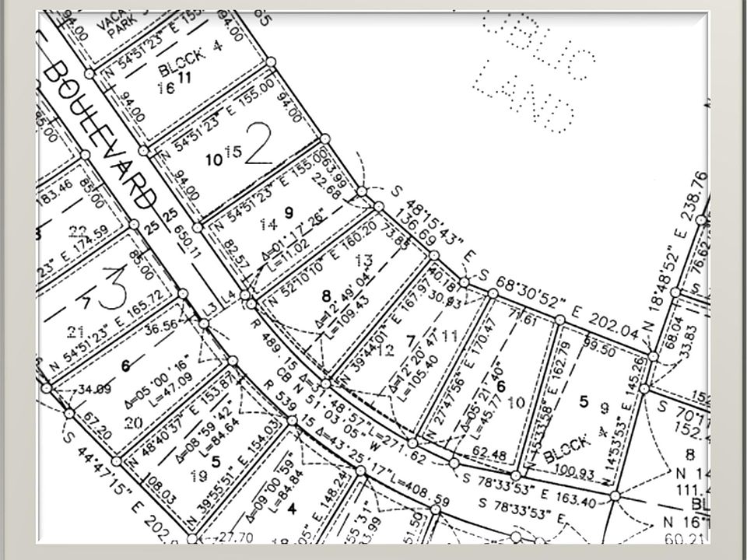Select lot line N 39°44'01" E 167.97
Image resolution: width=747 pixels, height=560 pixels.
[x=387, y=333]
